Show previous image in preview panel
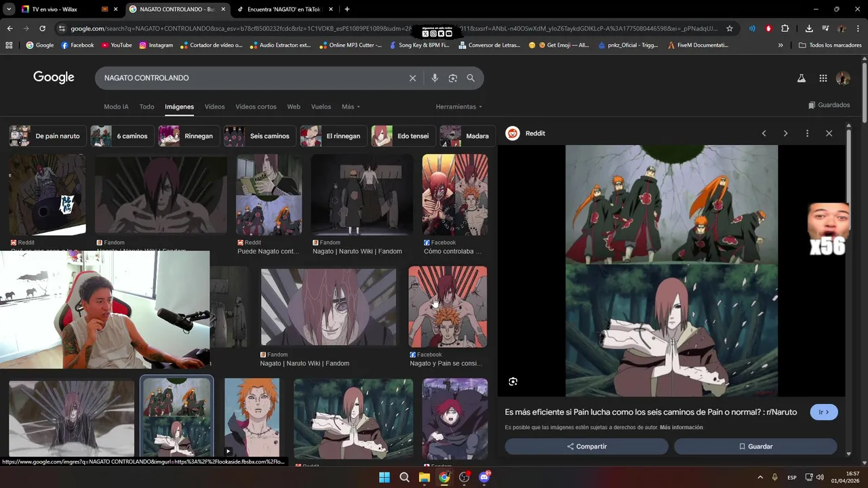The width and height of the screenshot is (868, 488). [764, 134]
